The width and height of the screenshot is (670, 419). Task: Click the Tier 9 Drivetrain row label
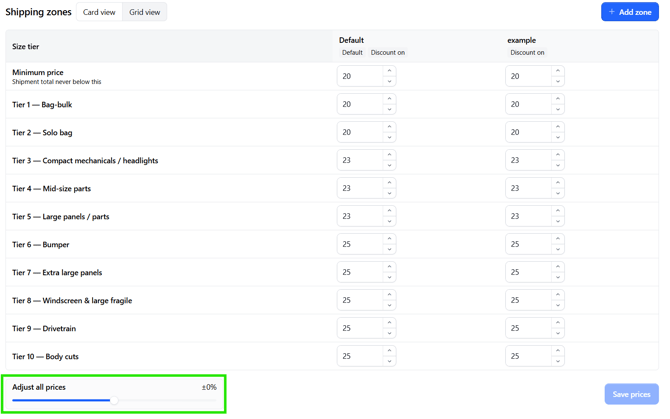[x=44, y=328]
